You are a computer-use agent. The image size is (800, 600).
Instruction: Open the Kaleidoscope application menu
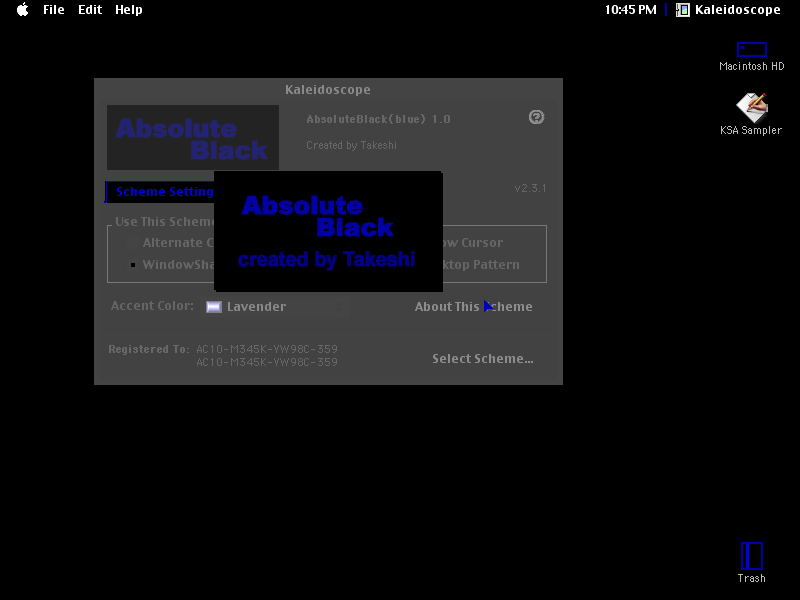729,10
